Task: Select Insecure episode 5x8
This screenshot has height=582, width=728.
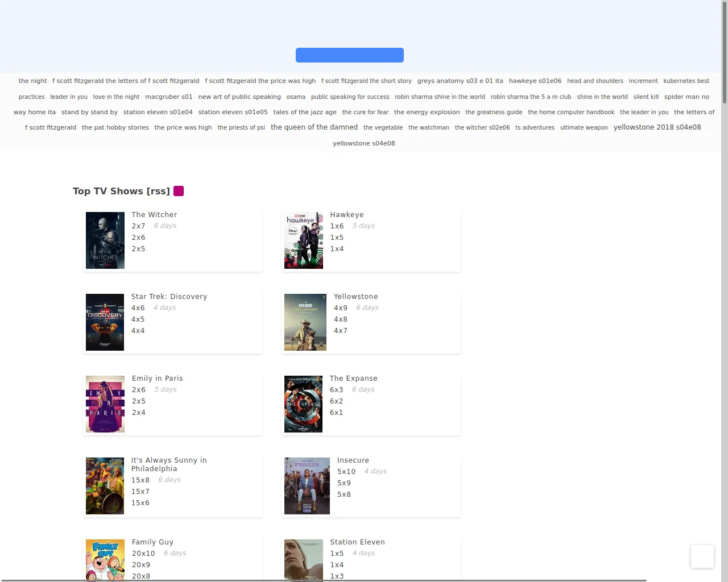Action: tap(344, 494)
